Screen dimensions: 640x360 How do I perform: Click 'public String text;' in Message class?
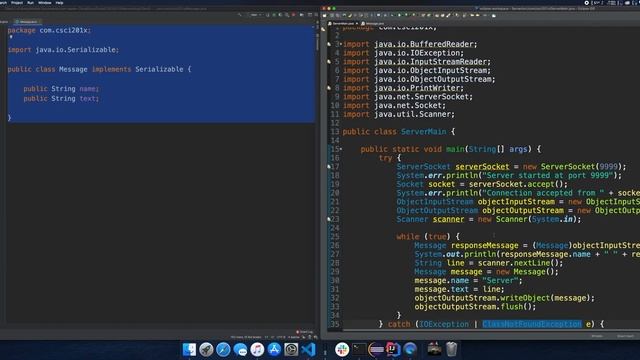coord(61,98)
